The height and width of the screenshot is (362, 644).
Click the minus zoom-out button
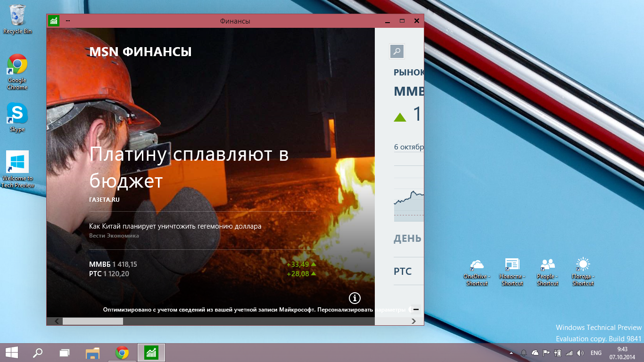(x=416, y=310)
